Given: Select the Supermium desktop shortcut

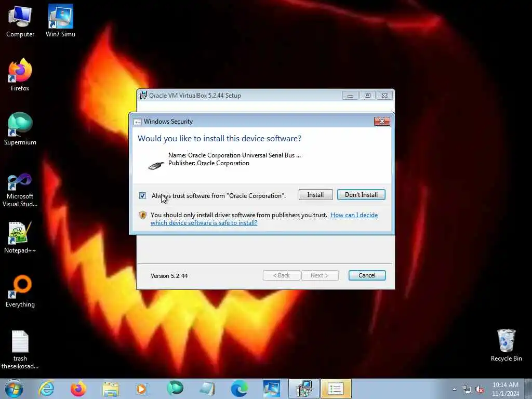Looking at the screenshot, I should pos(20,129).
